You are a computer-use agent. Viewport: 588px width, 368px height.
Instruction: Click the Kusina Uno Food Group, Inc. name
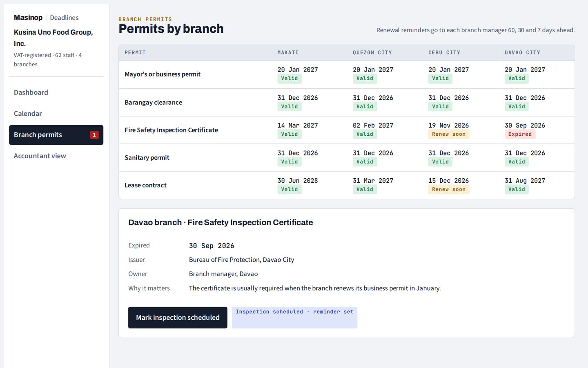[53, 38]
